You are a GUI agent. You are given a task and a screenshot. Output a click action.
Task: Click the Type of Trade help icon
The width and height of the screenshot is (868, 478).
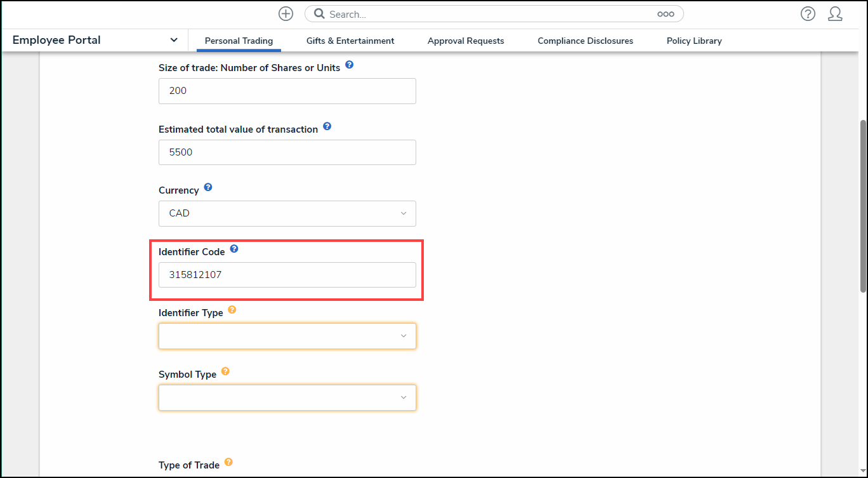[x=228, y=462]
